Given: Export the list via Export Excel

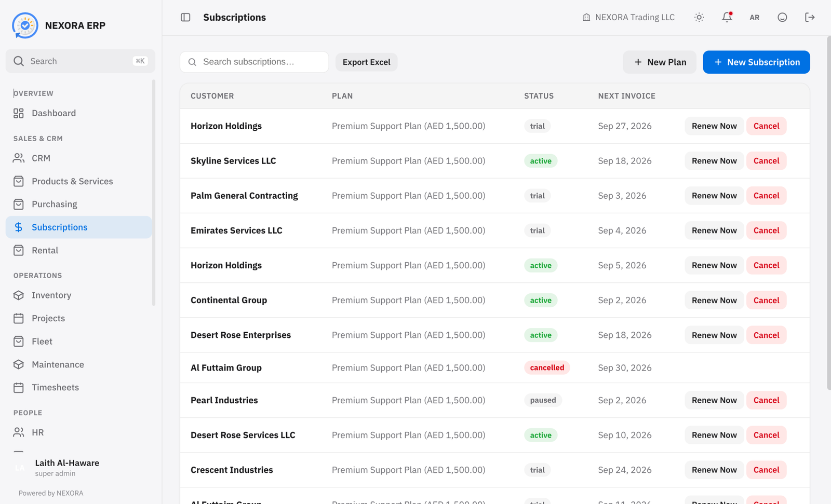Looking at the screenshot, I should 366,62.
